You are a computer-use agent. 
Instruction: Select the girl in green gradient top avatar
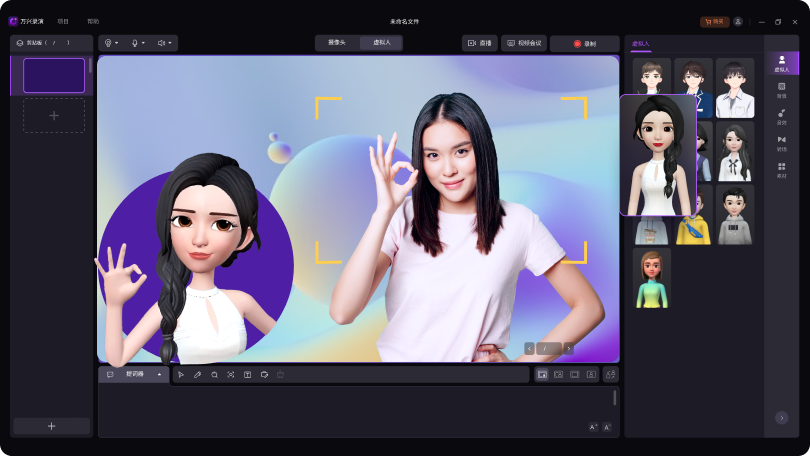(x=652, y=278)
